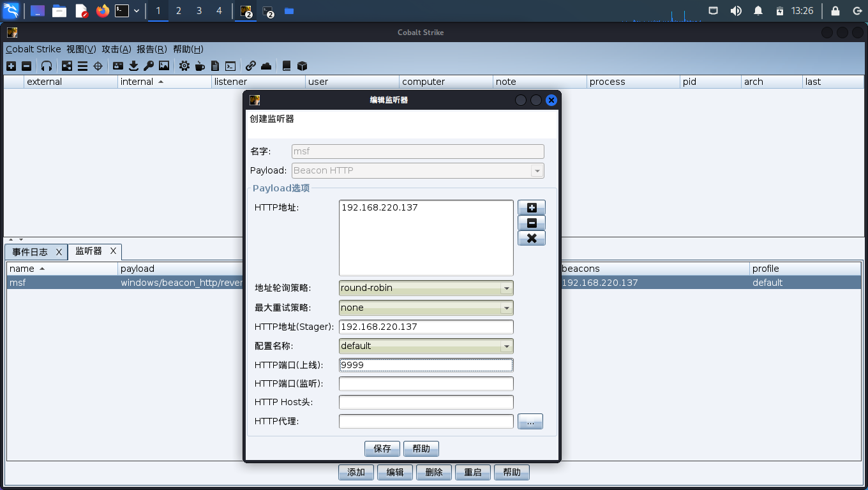Click the HTTP端口(上线) field with 9999
868x490 pixels.
pos(426,365)
